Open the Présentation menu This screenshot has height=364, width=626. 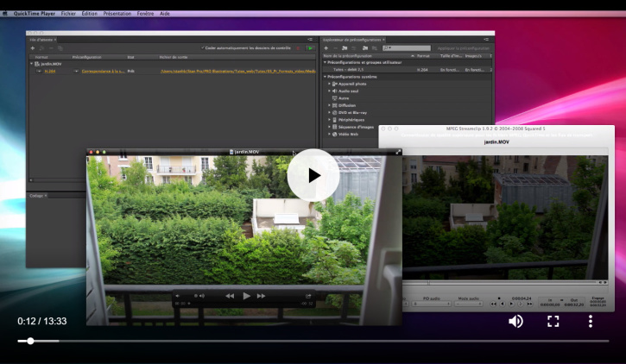[117, 14]
